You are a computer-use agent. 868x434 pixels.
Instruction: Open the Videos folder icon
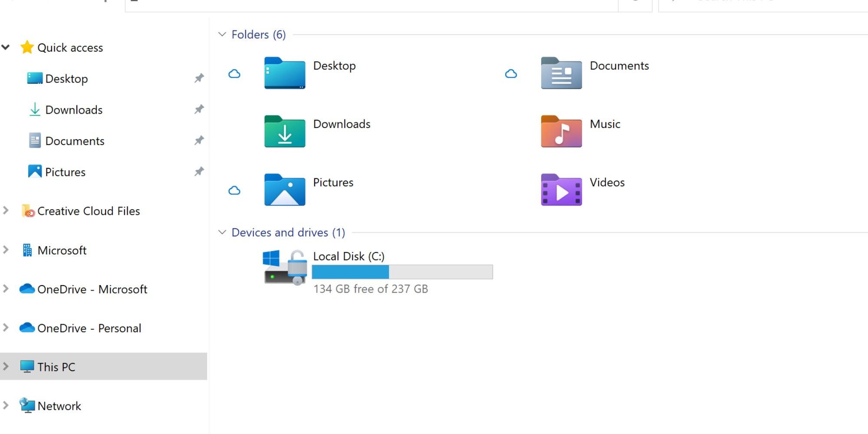561,190
